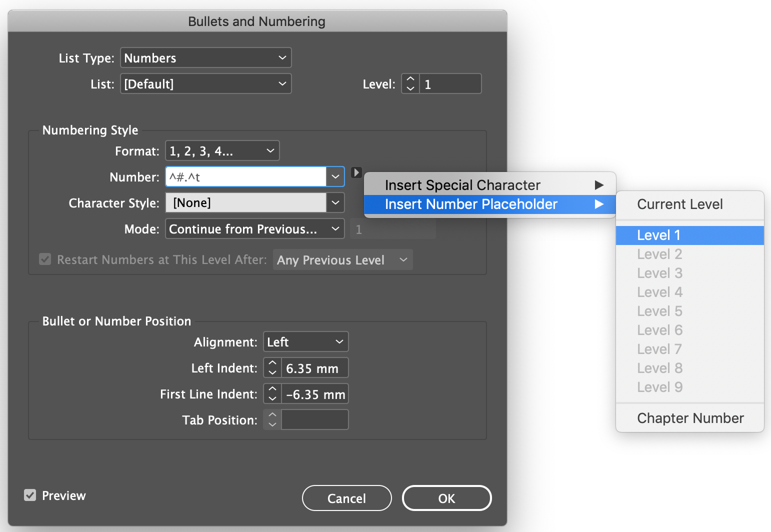The image size is (771, 532).
Task: Expand the Number field dropdown arrow
Action: tap(335, 177)
